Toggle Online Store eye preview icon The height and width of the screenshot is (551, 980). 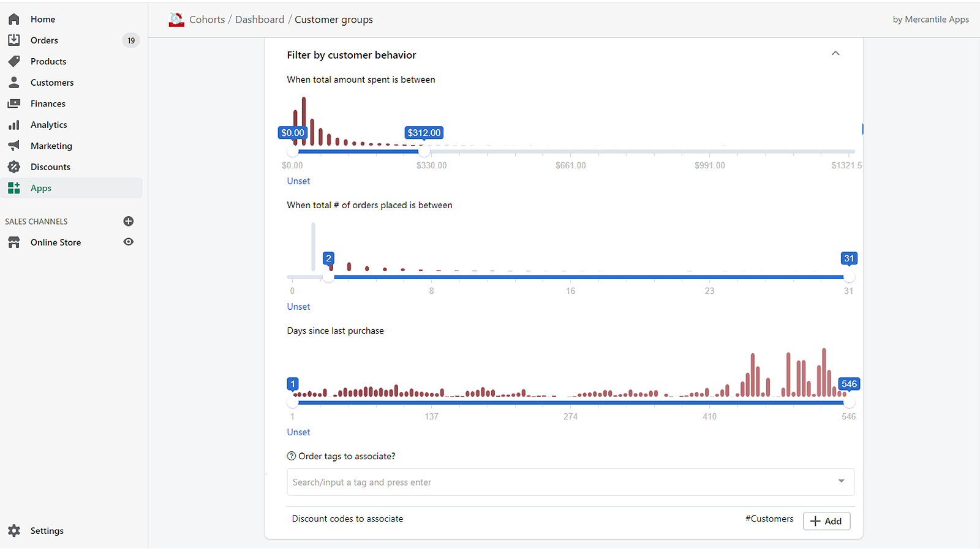click(129, 242)
